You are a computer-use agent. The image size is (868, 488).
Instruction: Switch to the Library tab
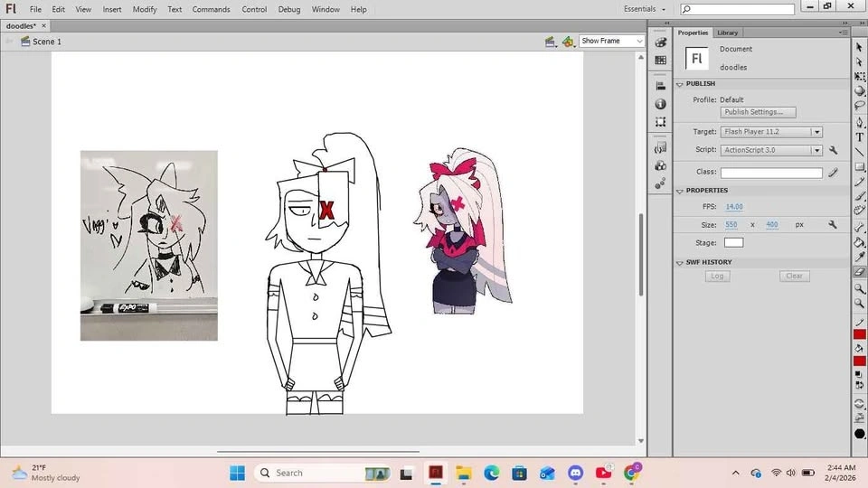(x=728, y=33)
